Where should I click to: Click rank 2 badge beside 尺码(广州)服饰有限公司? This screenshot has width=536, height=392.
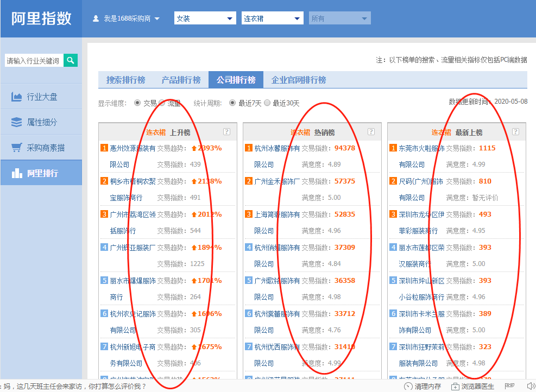point(393,181)
